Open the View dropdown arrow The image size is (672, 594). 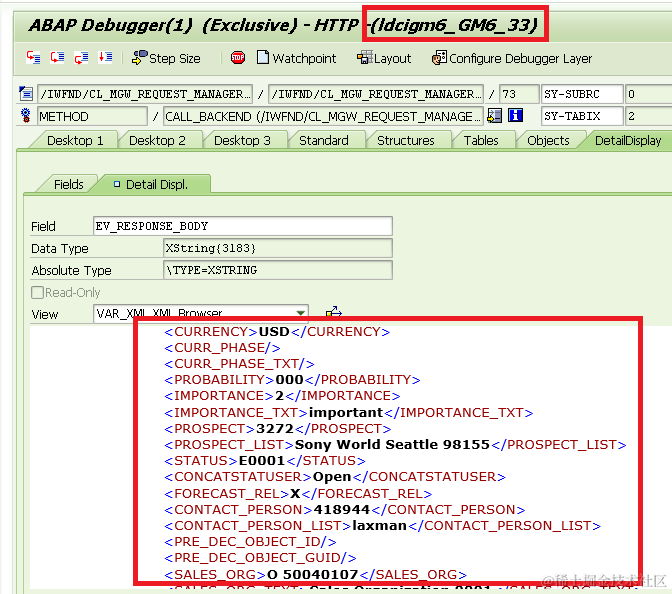click(300, 313)
